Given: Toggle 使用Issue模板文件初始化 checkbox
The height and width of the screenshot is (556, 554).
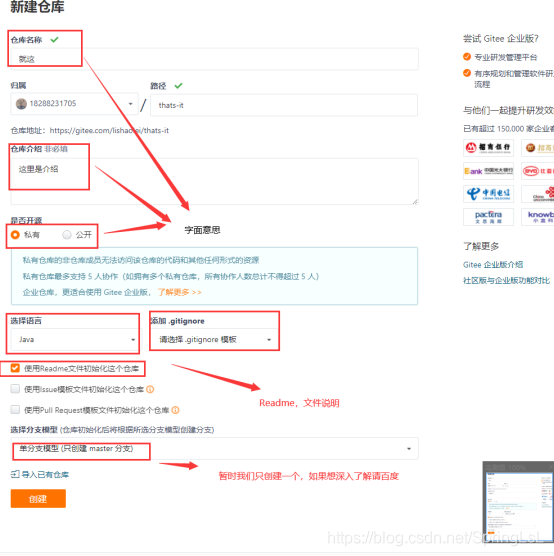Looking at the screenshot, I should point(15,389).
